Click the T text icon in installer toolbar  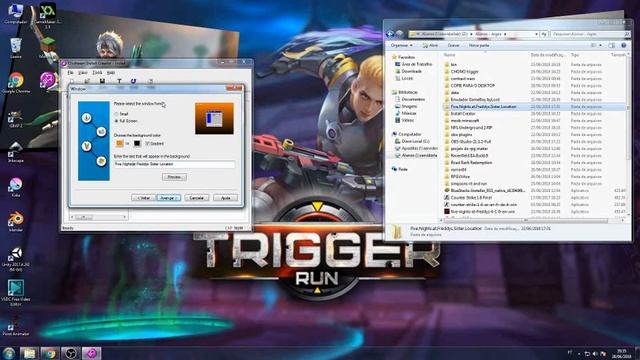coord(119,81)
